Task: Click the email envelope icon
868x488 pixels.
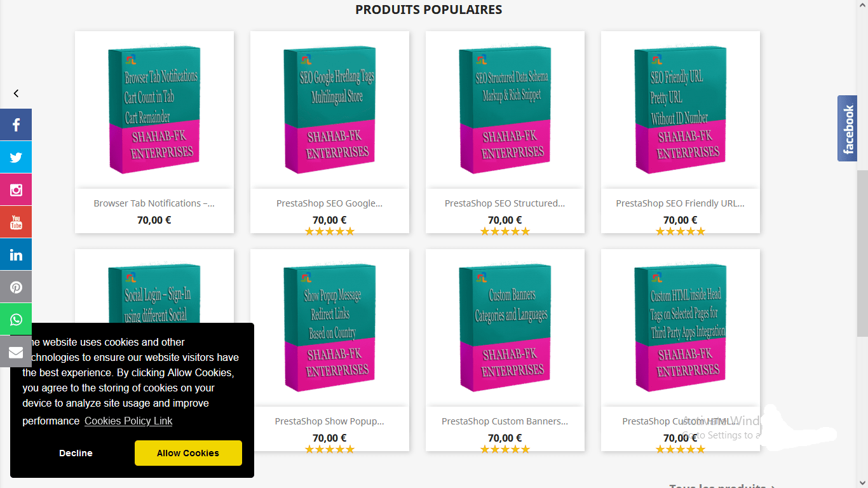Action: (x=16, y=352)
